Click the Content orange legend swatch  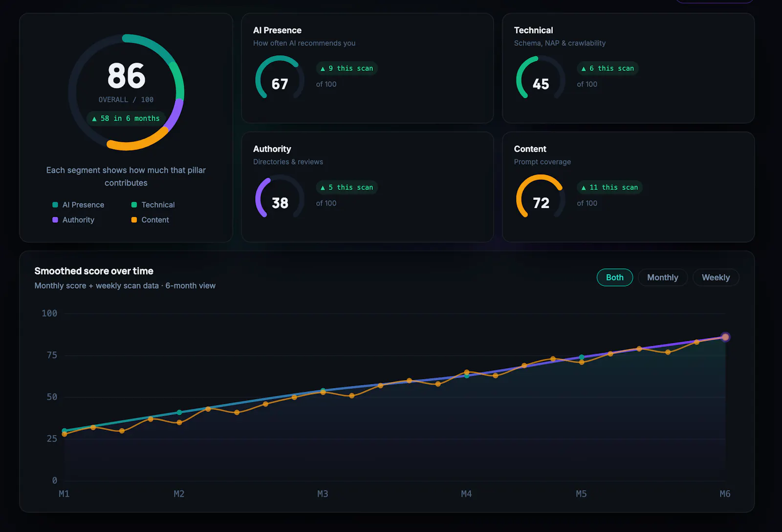tap(134, 220)
